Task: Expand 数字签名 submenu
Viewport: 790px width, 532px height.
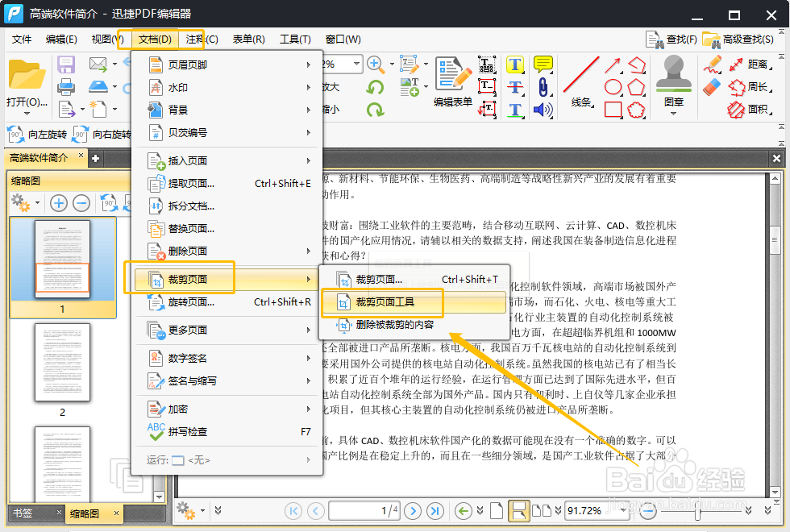Action: tap(229, 358)
